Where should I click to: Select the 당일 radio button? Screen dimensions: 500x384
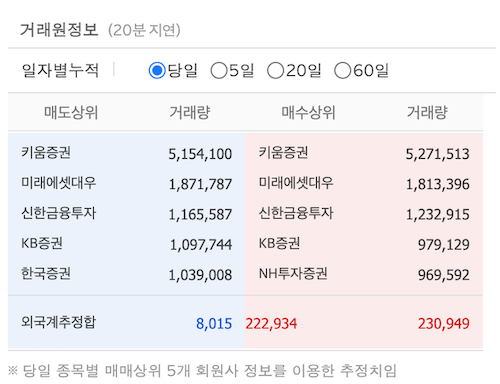tap(157, 70)
